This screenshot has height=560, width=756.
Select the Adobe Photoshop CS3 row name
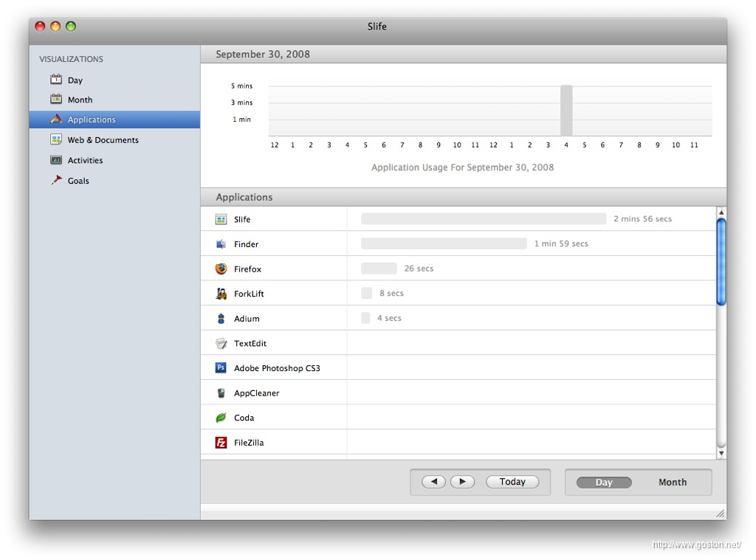277,368
